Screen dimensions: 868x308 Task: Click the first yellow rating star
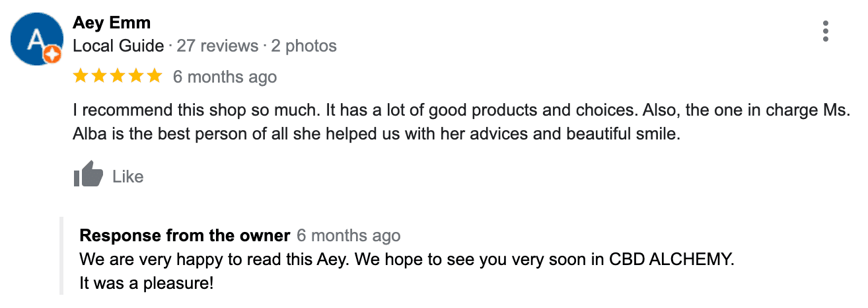tap(81, 76)
